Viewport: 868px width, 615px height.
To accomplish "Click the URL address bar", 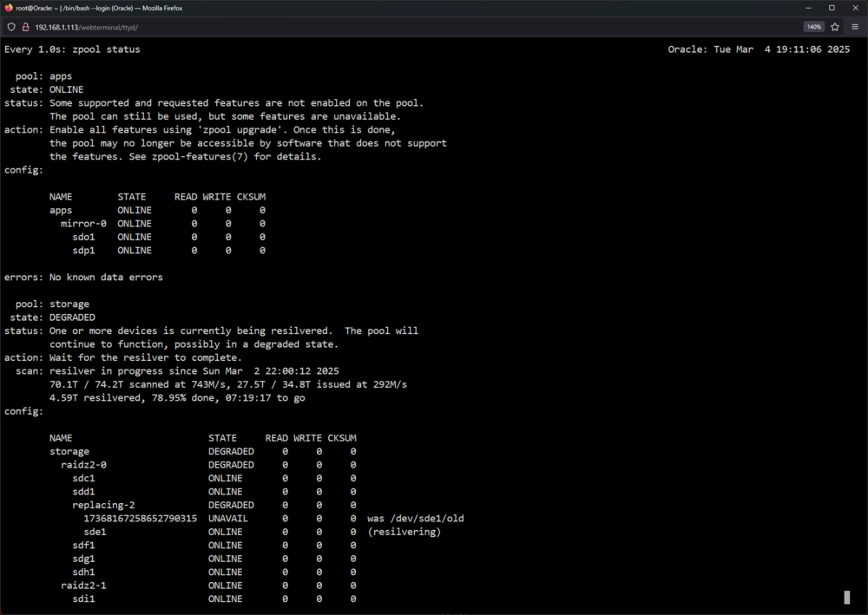I will click(x=415, y=27).
